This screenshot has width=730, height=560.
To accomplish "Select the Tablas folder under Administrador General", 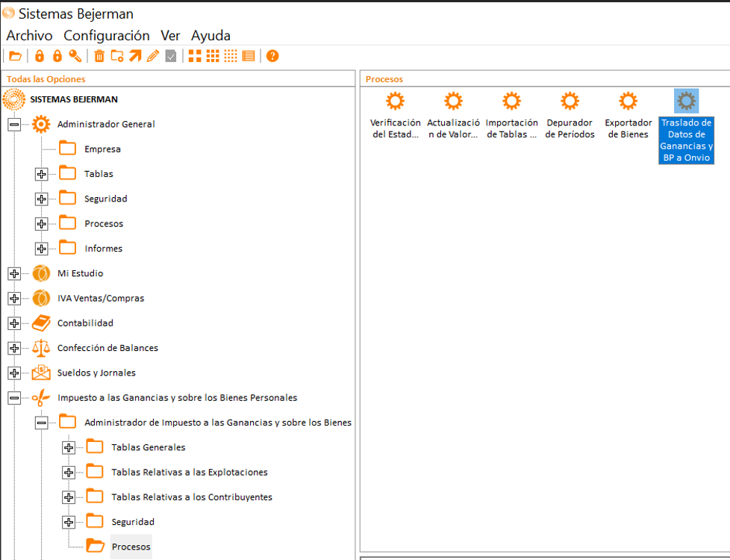I will [x=99, y=174].
